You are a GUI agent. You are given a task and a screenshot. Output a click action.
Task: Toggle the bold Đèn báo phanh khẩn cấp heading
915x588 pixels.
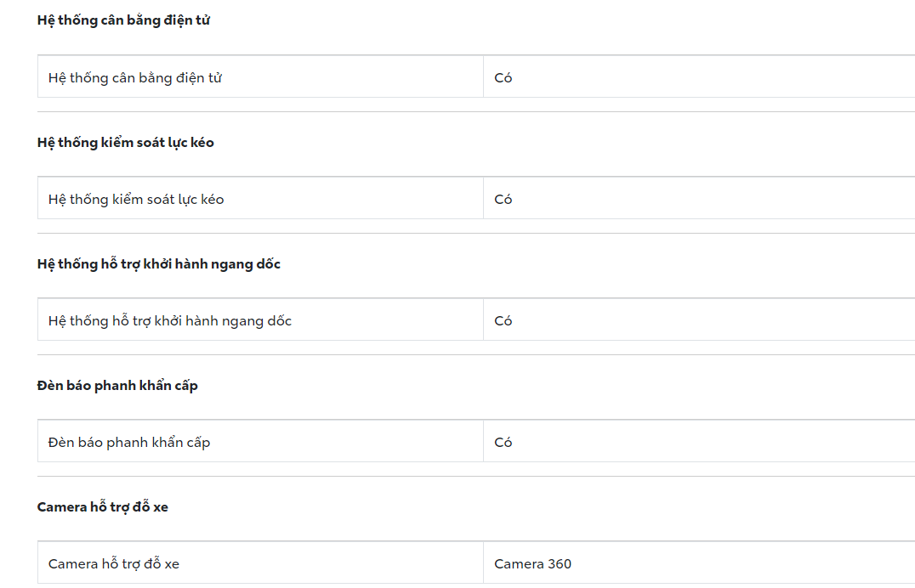(x=117, y=386)
